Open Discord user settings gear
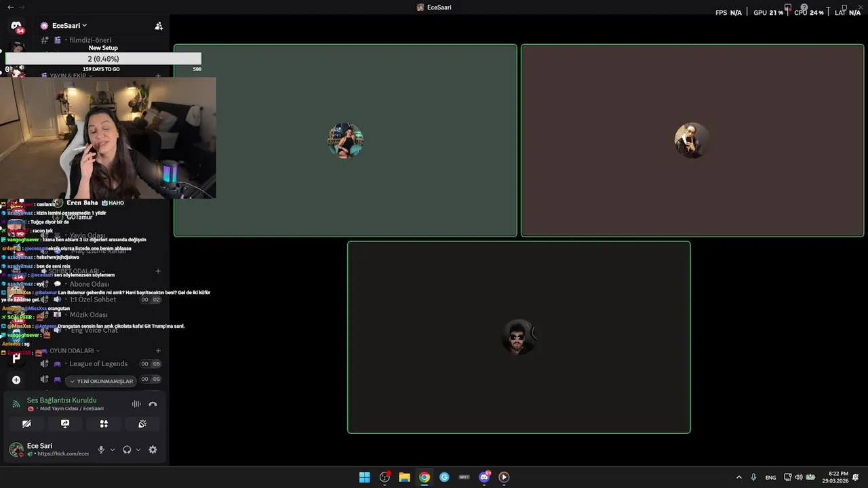The width and height of the screenshot is (868, 488). [x=153, y=449]
